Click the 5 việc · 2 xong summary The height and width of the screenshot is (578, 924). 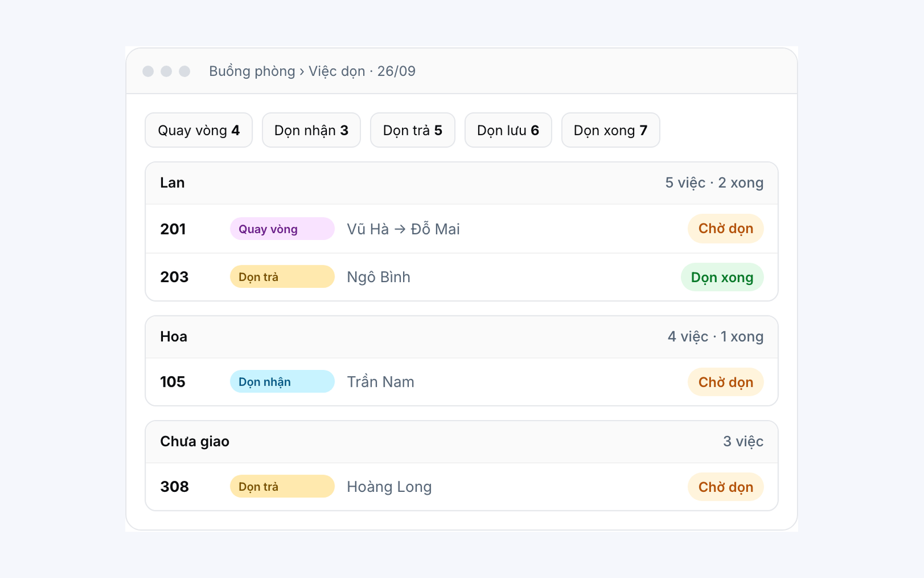[714, 183]
